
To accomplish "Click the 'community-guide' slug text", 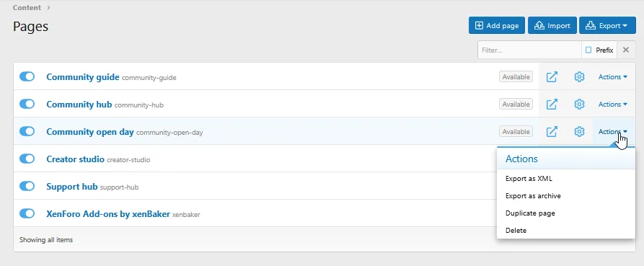I will click(x=149, y=78).
